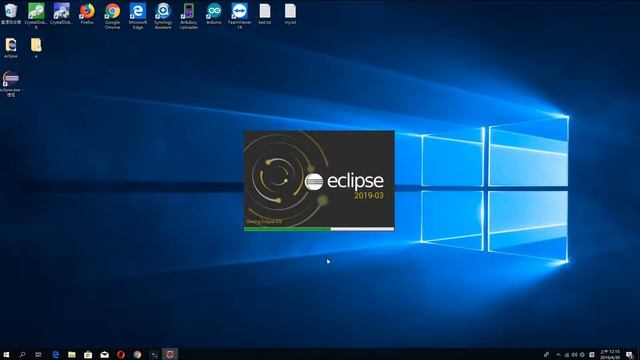Open the network status tray icon
Image resolution: width=640 pixels, height=360 pixels.
567,355
